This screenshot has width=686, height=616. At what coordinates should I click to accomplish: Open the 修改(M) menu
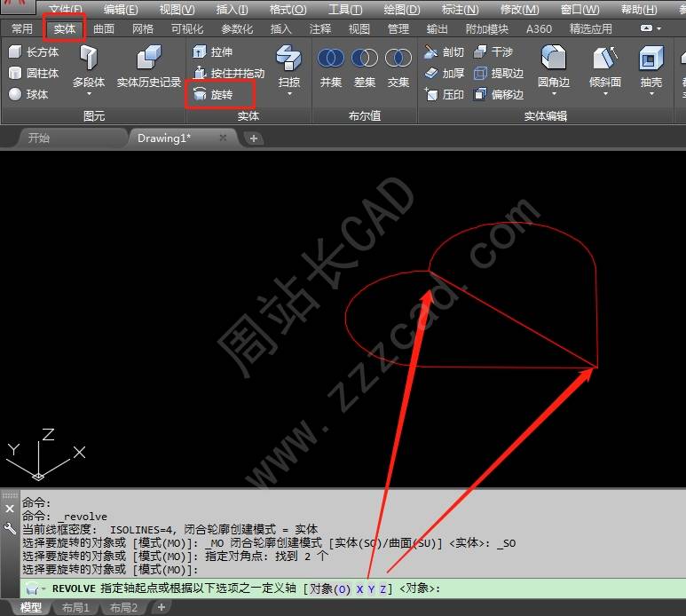point(520,9)
